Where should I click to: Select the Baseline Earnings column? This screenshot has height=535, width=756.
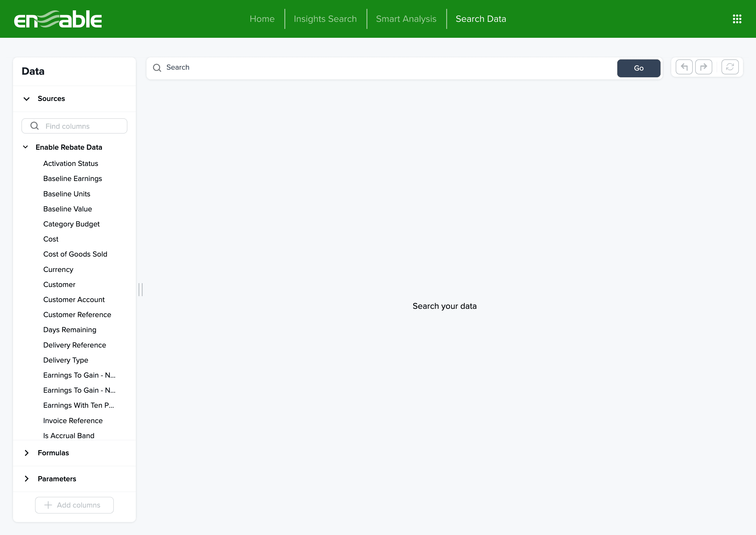tap(72, 179)
